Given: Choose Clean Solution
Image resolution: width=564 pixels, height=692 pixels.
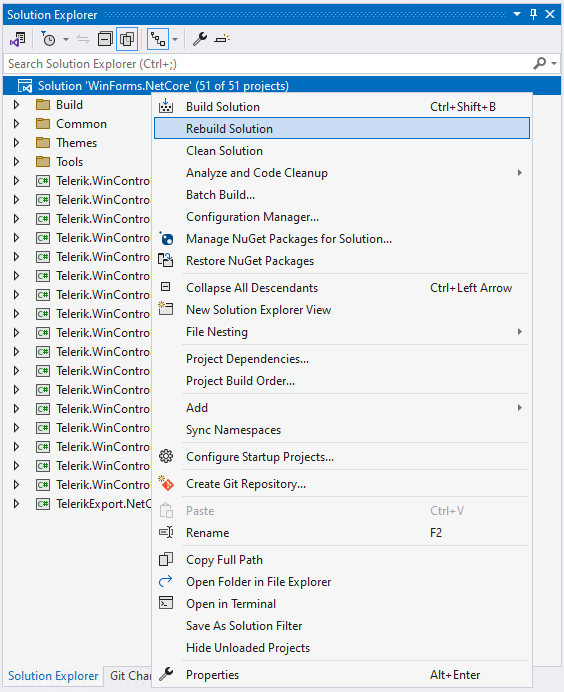Looking at the screenshot, I should click(342, 151).
